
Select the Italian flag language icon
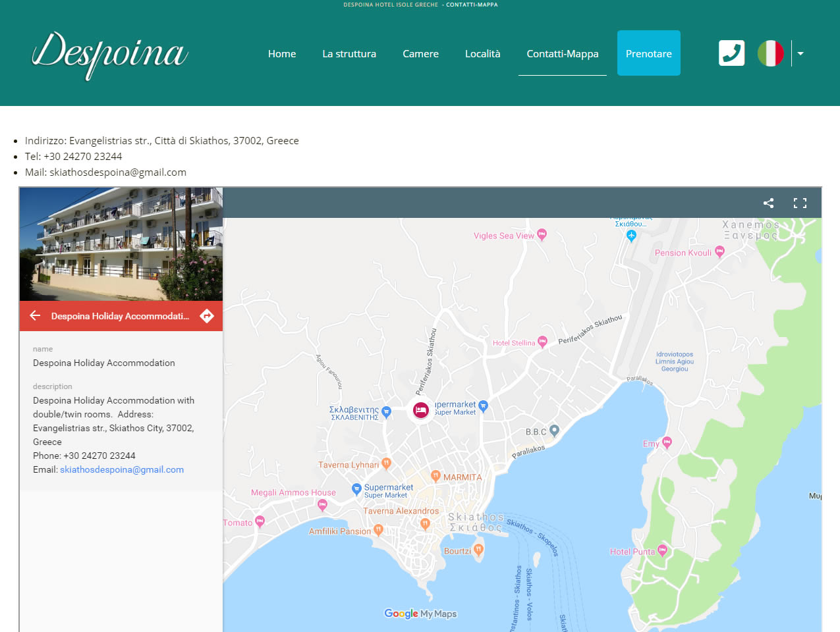pyautogui.click(x=770, y=53)
